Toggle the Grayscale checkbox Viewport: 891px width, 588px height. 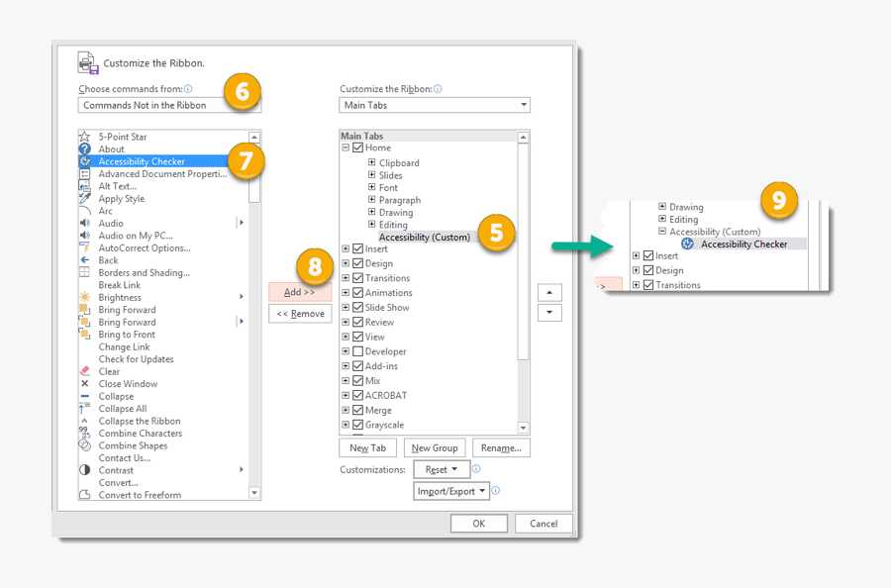(x=356, y=424)
